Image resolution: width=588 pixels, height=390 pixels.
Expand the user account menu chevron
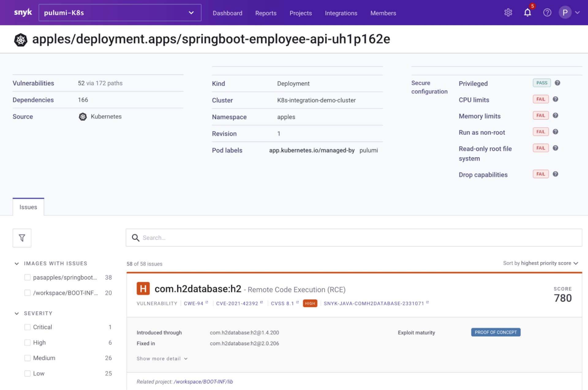578,13
